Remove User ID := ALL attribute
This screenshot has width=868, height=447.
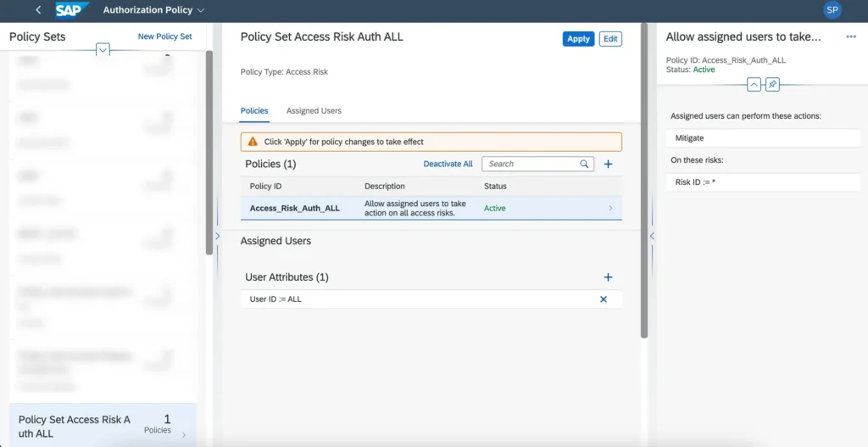coord(604,299)
